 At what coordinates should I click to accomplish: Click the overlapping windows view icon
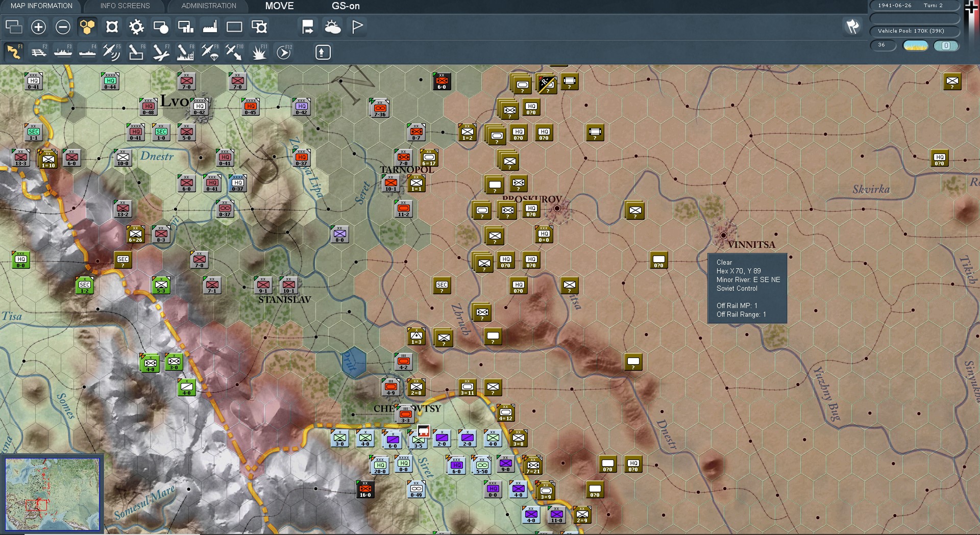pos(14,27)
